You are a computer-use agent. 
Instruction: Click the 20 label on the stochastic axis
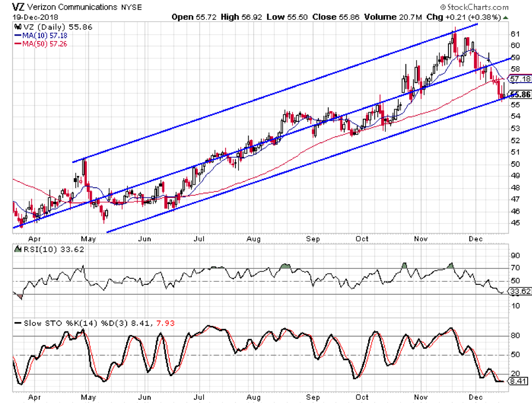[x=515, y=373]
